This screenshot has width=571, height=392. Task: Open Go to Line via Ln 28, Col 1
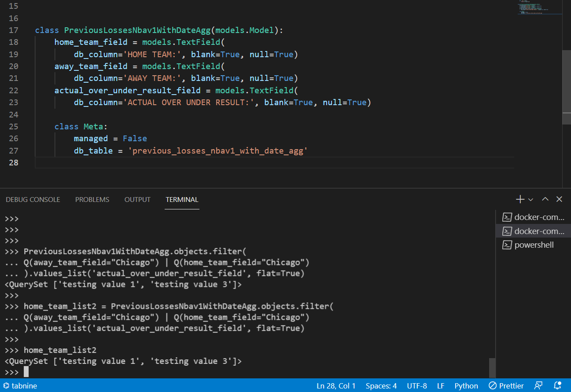click(x=336, y=386)
